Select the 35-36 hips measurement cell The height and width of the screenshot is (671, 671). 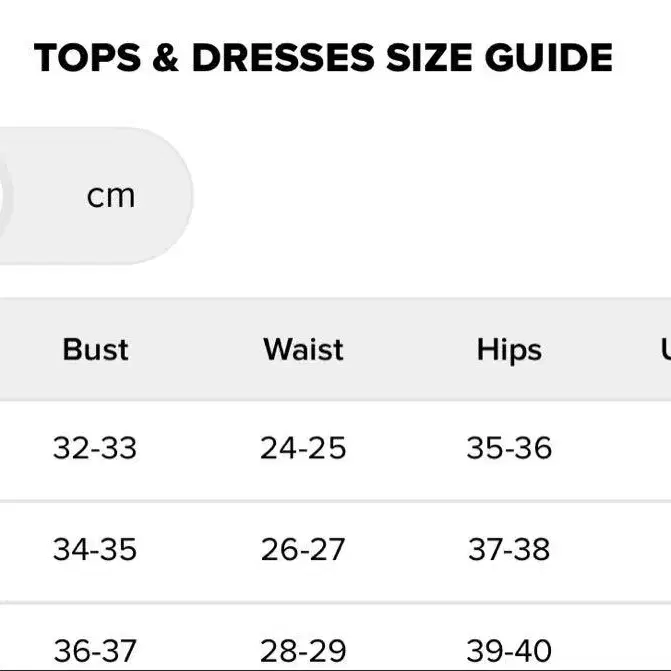pyautogui.click(x=509, y=448)
